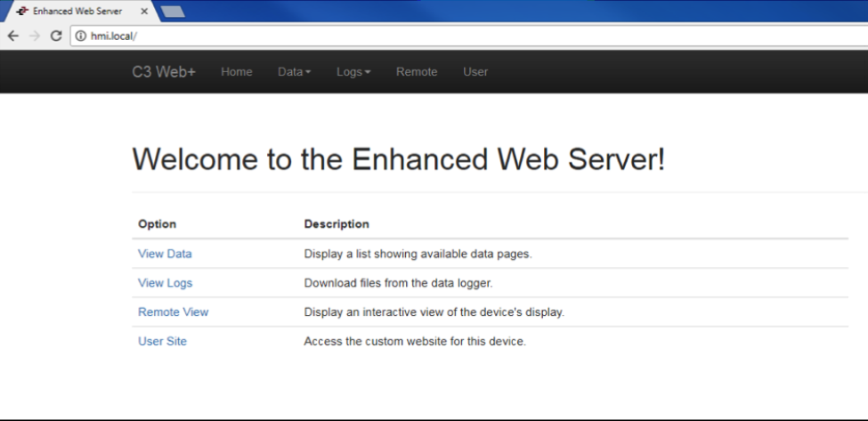Go back with the browser back arrow

click(13, 36)
